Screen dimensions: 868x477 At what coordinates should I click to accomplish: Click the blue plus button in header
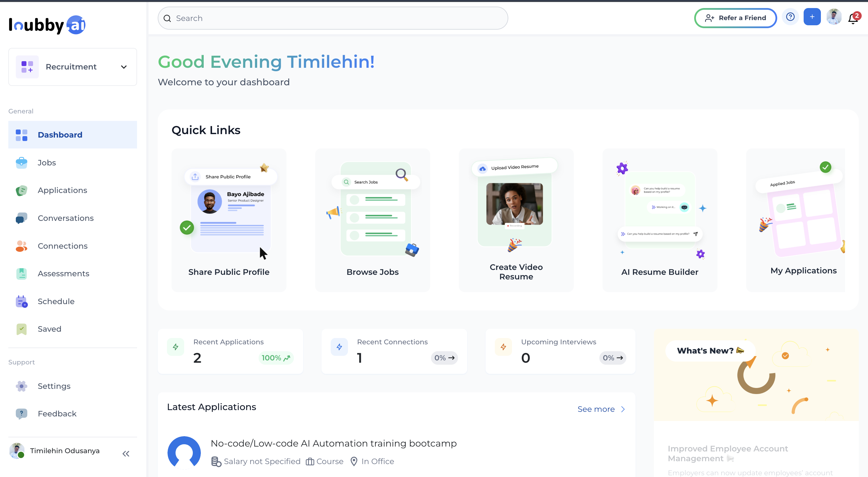(x=812, y=17)
